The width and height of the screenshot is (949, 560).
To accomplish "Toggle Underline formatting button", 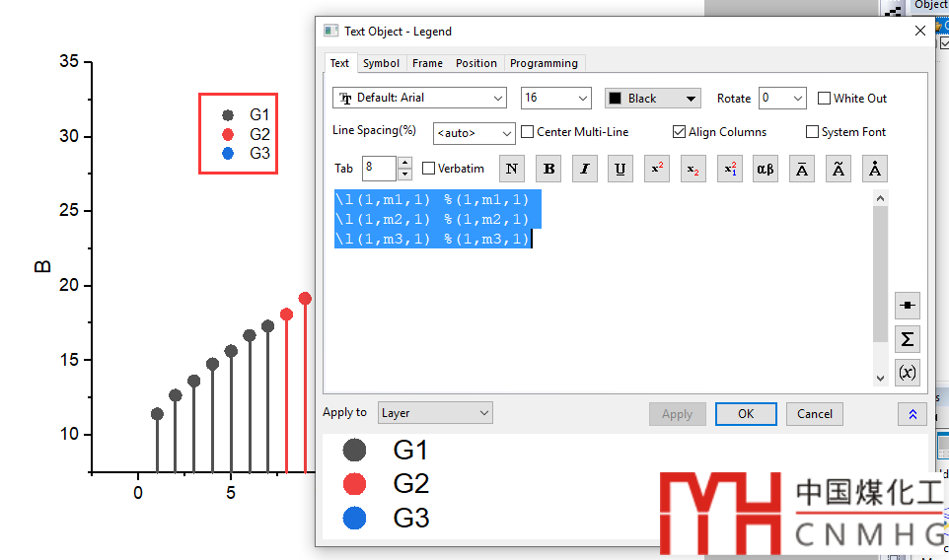I will (620, 169).
